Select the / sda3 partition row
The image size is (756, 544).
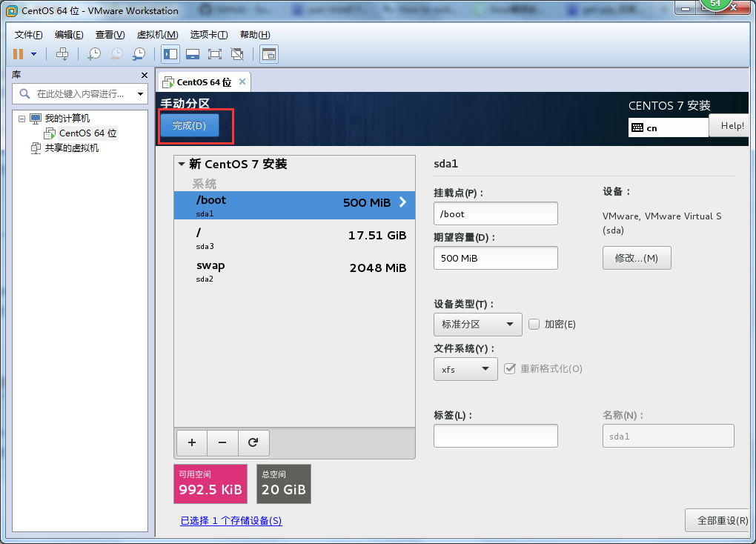pos(294,238)
